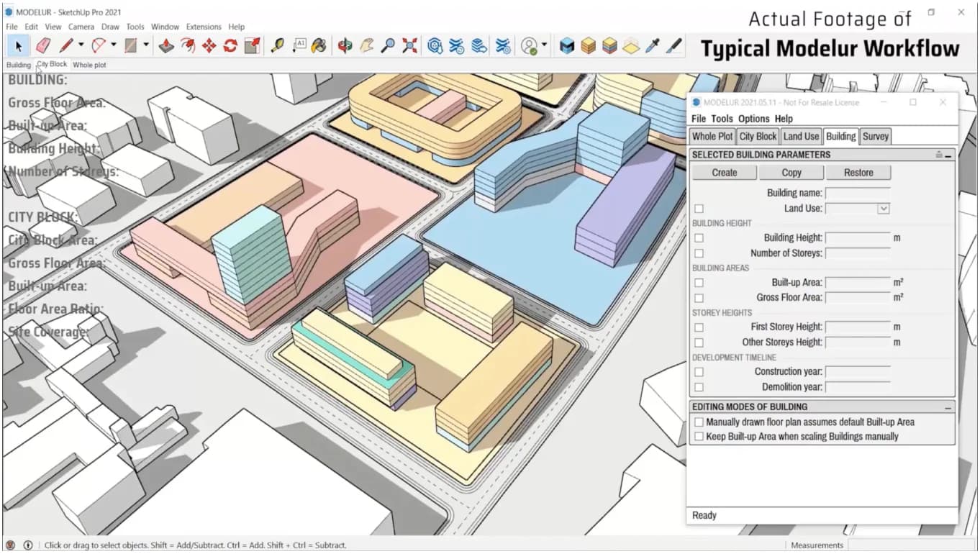Select the Modelur eyedropper tool
980x554 pixels.
(x=652, y=46)
